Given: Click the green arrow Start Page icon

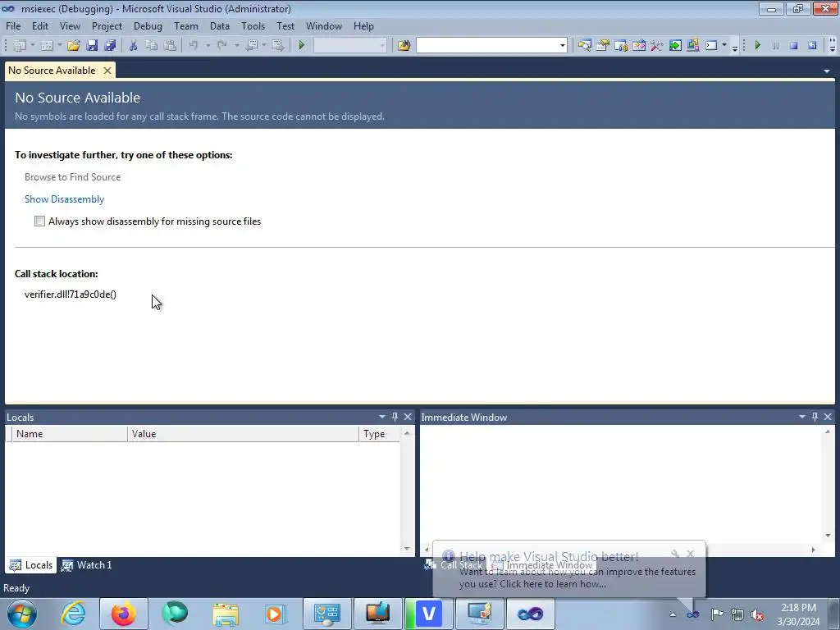Looking at the screenshot, I should click(675, 46).
